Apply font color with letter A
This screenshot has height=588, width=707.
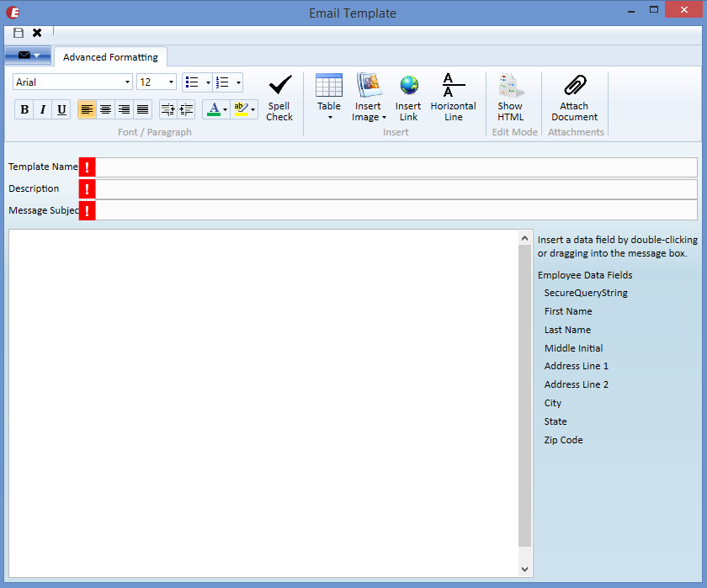click(x=214, y=109)
